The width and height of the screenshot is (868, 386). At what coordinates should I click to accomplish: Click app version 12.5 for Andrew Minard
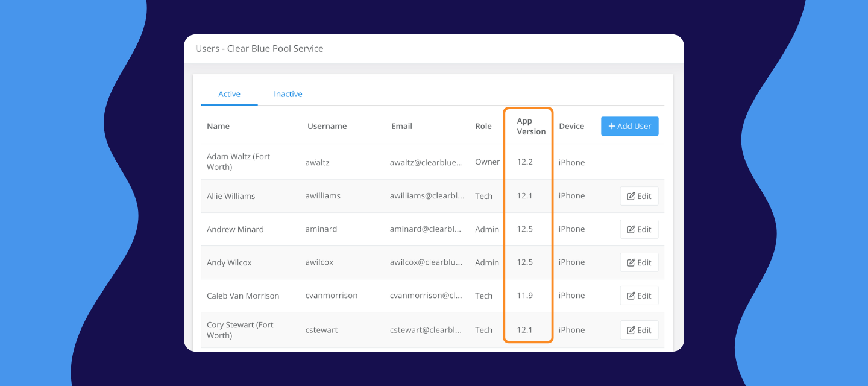(x=525, y=229)
